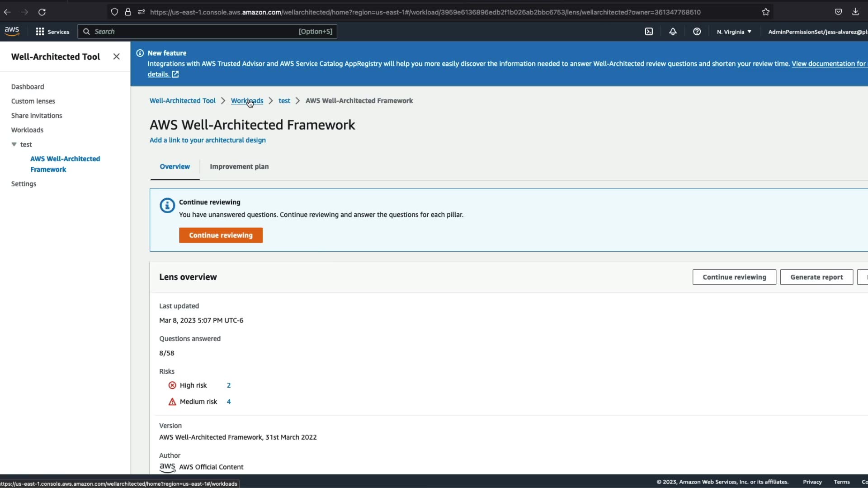Open the help question mark icon
Image resolution: width=868 pixels, height=488 pixels.
coord(697,32)
